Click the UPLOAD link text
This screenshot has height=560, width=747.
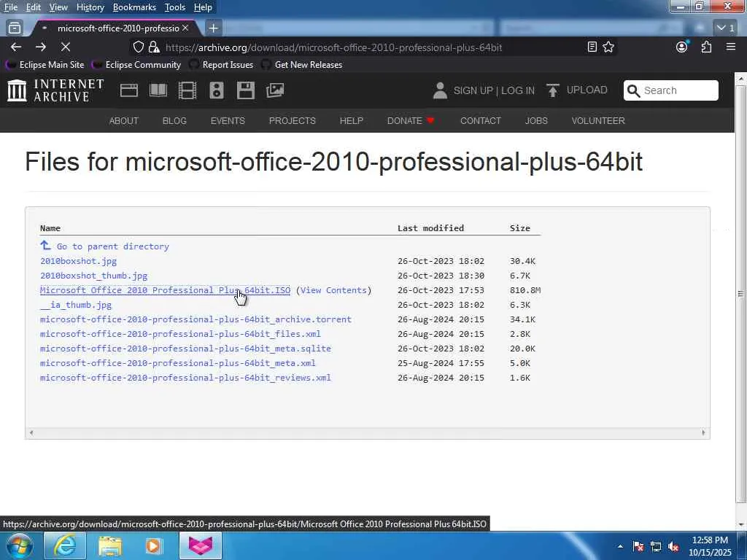coord(587,90)
